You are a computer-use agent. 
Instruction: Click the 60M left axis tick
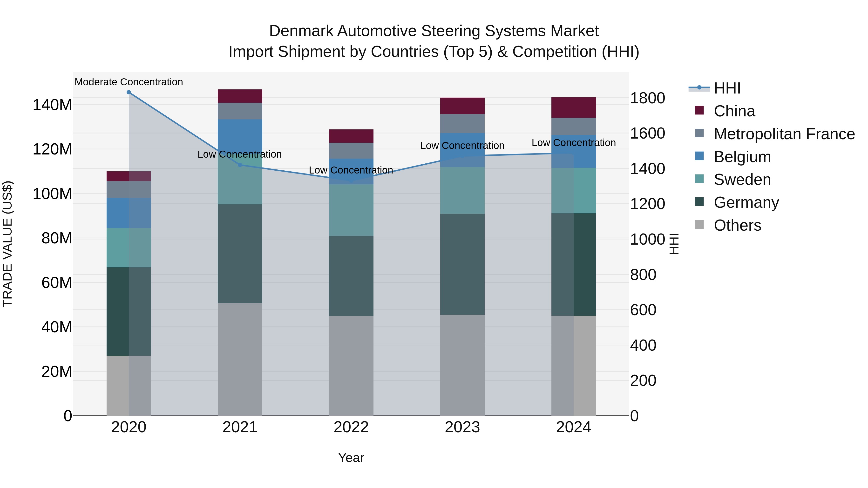(57, 283)
